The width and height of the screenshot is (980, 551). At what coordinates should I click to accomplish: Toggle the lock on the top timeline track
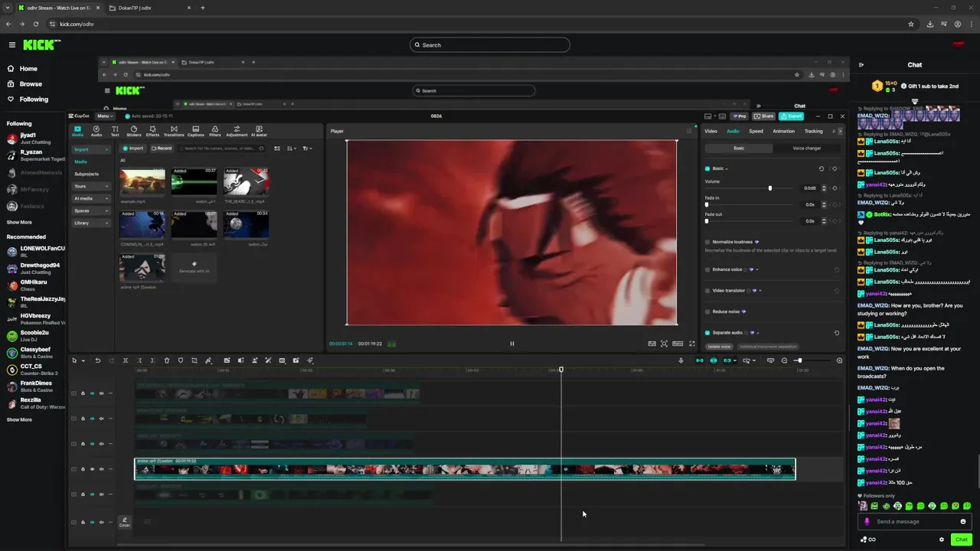(83, 393)
